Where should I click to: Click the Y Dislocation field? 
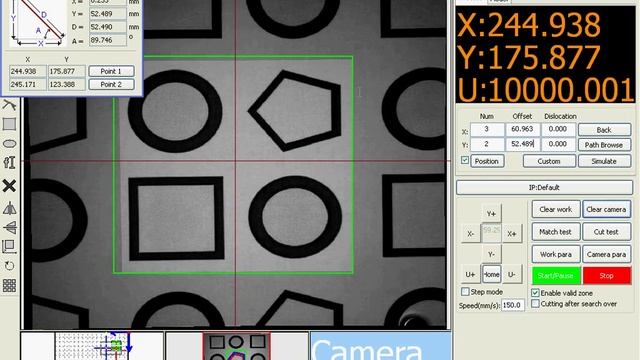pyautogui.click(x=558, y=144)
